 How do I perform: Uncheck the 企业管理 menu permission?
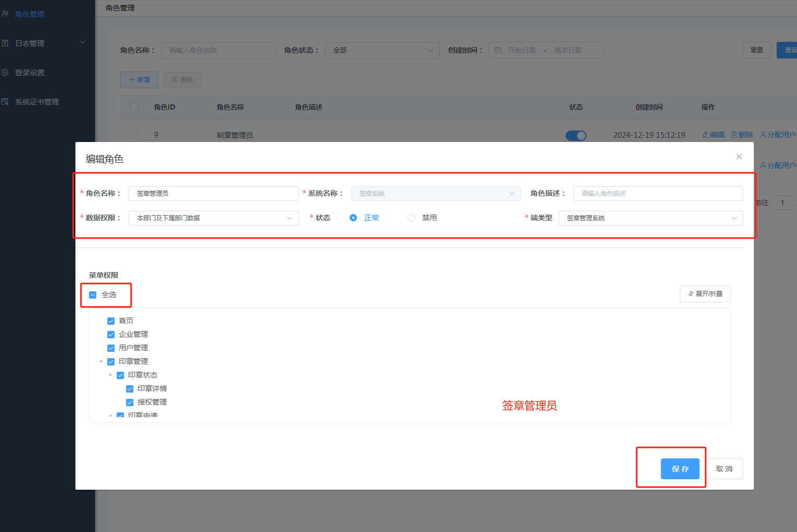pos(111,335)
